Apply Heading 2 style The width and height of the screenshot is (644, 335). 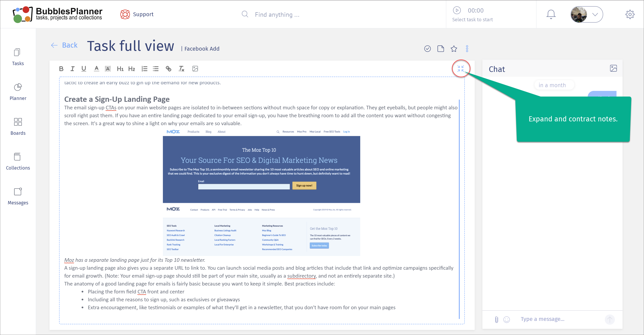132,69
